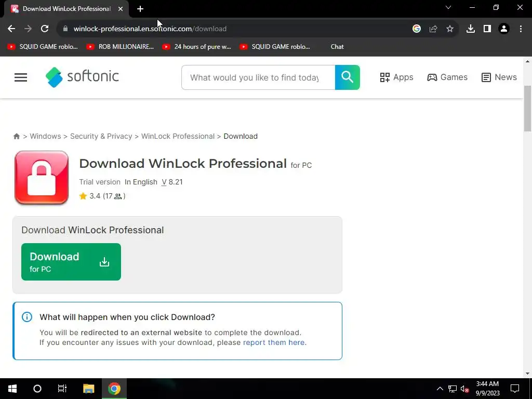Click Chrome icon on taskbar
Viewport: 532px width, 399px height.
tap(114, 389)
